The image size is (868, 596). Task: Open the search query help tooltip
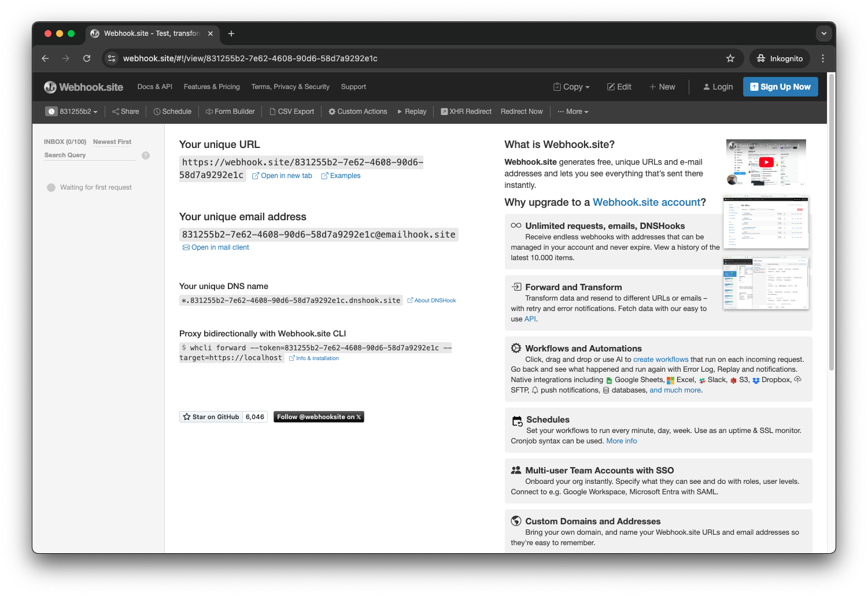[x=145, y=155]
